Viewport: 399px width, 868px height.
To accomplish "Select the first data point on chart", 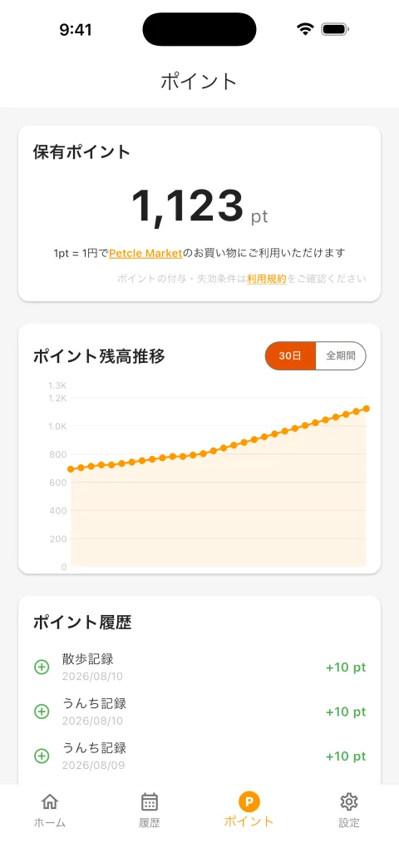I will [x=71, y=469].
